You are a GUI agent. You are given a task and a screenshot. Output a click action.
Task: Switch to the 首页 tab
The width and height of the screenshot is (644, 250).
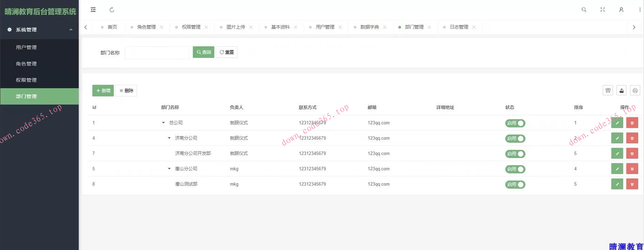point(109,27)
